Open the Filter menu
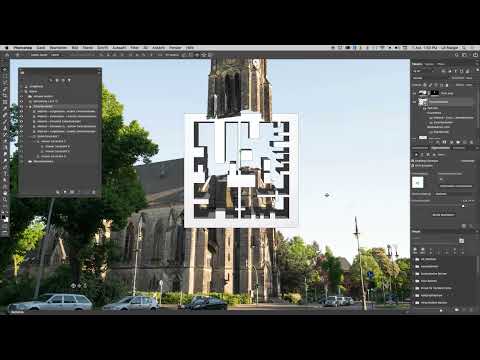The width and height of the screenshot is (480, 360). [x=134, y=48]
